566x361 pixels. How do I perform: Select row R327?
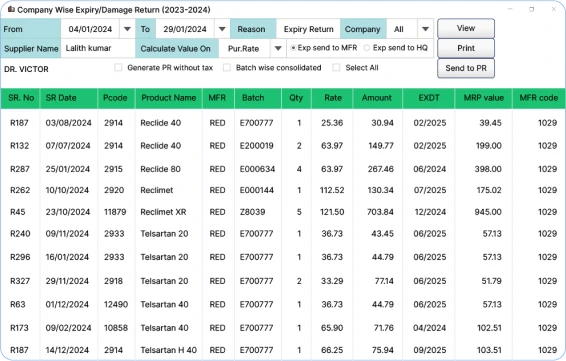coord(283,281)
